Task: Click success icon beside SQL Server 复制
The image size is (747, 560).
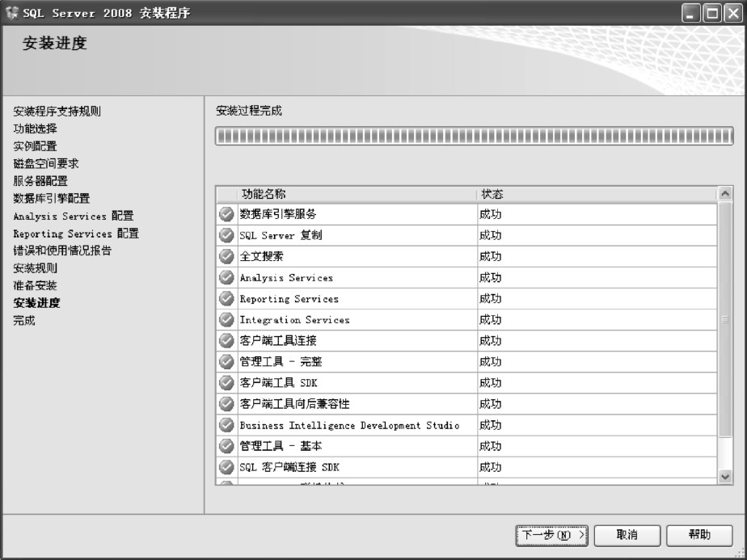Action: 226,235
